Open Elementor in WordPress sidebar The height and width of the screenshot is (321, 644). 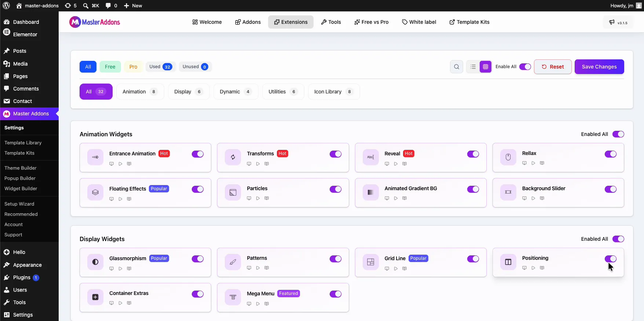point(25,34)
